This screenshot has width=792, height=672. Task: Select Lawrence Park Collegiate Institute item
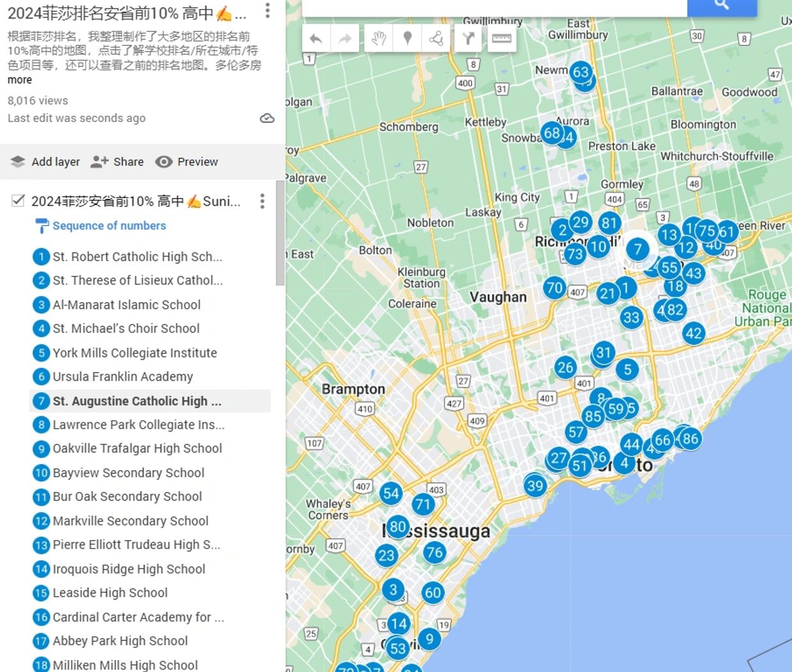click(150, 425)
